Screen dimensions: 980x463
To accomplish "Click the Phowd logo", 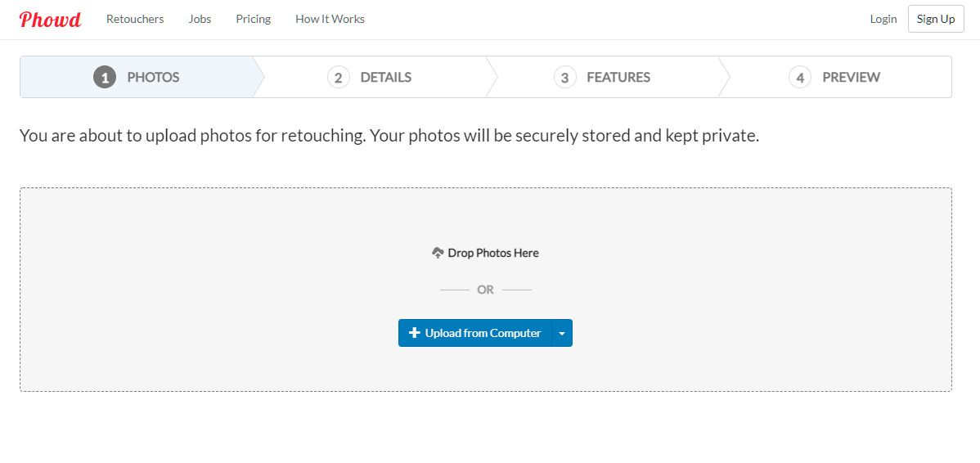I will (x=50, y=20).
